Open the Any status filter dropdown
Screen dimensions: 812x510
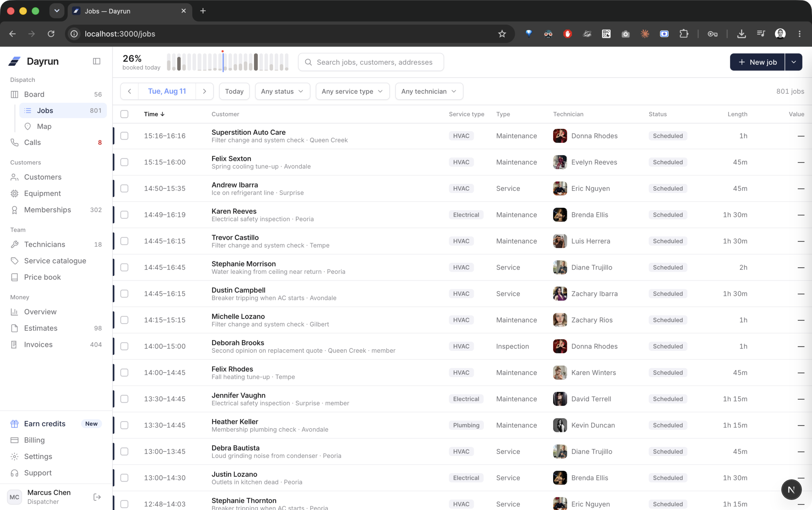pyautogui.click(x=282, y=91)
